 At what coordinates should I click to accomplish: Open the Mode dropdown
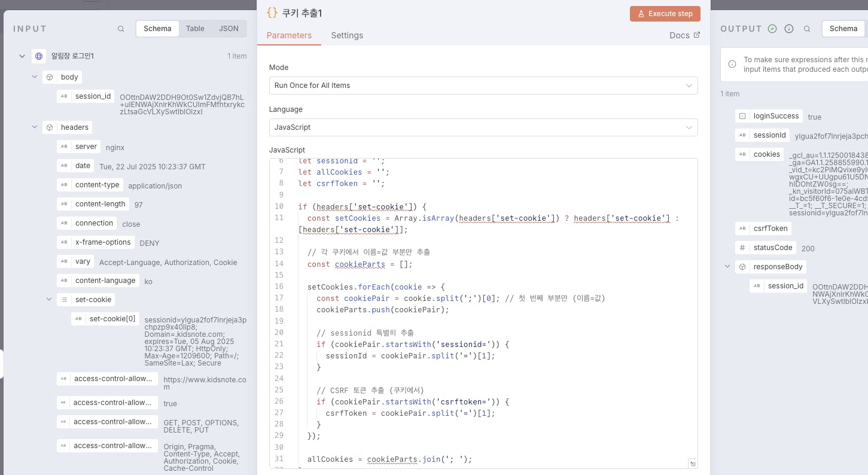483,86
